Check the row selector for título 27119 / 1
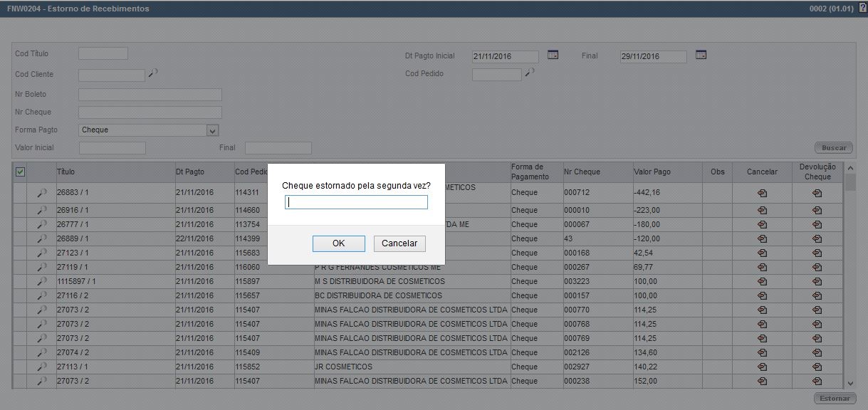868x410 pixels. click(x=20, y=267)
